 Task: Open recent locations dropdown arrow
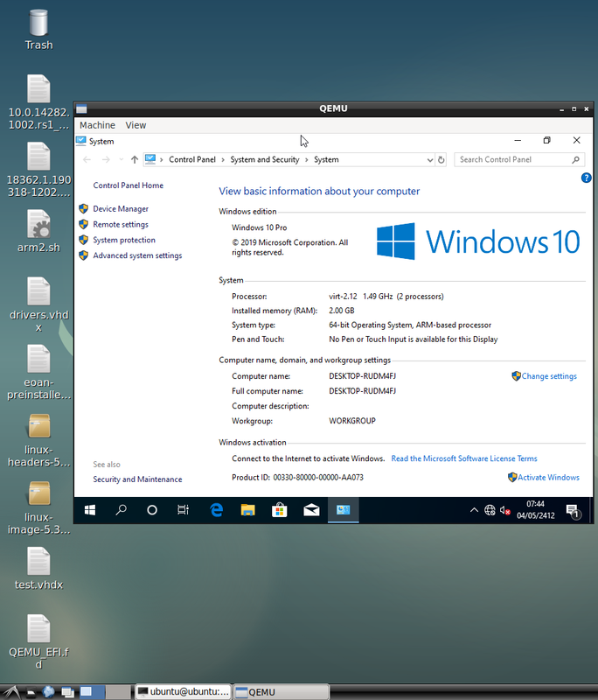(121, 159)
